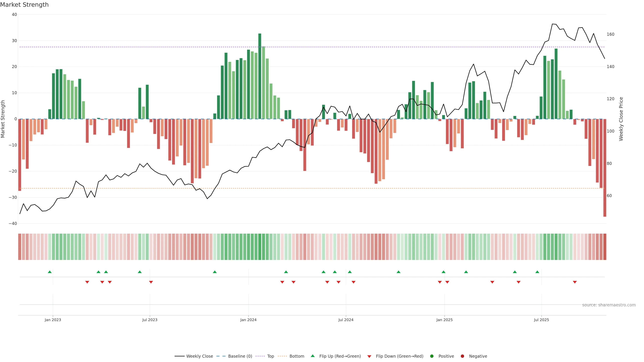Click Weekly Close Price axis title
This screenshot has height=362, width=644.
coord(621,119)
